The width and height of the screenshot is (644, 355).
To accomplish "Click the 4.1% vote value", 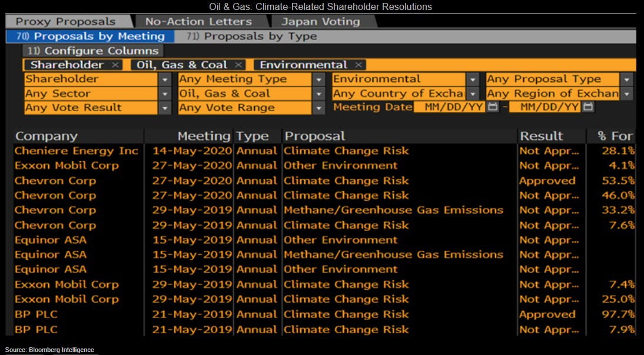I will click(622, 165).
